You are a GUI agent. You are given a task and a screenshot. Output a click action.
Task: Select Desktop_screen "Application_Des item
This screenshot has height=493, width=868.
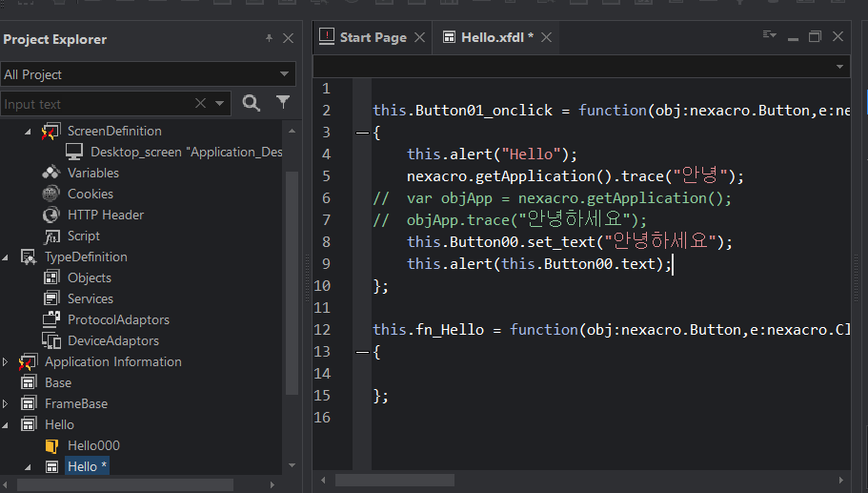(187, 152)
